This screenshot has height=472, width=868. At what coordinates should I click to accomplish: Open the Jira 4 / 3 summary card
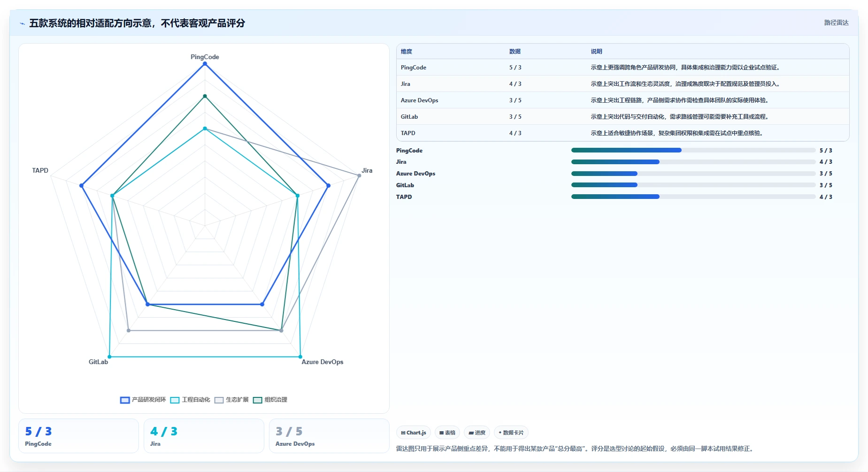click(x=204, y=436)
